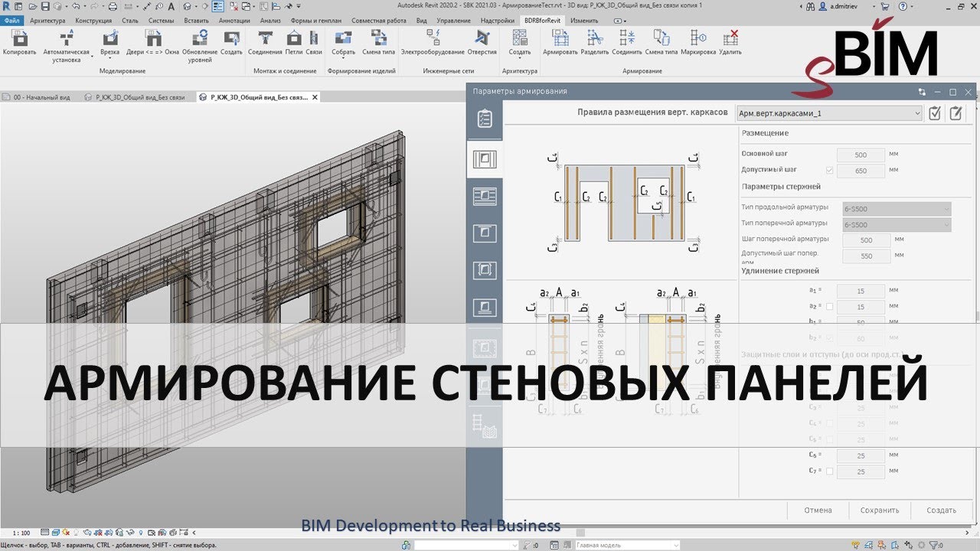This screenshot has width=980, height=551.
Task: Toggle the C₇ checkbox
Action: coord(830,471)
